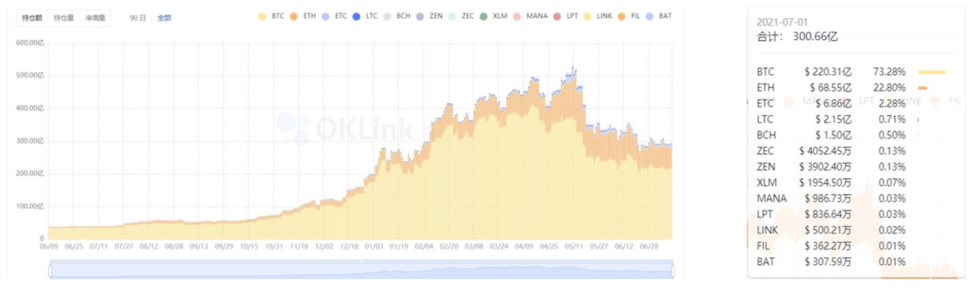Click the 01/03 x-axis date label
The width and height of the screenshot is (980, 305).
click(x=374, y=246)
